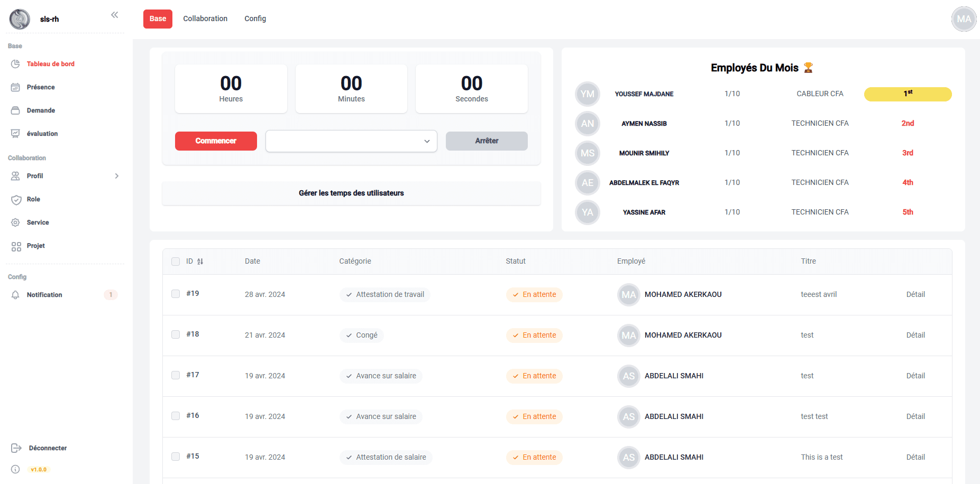Image resolution: width=980 pixels, height=484 pixels.
Task: Open the Base tab
Action: (x=158, y=19)
